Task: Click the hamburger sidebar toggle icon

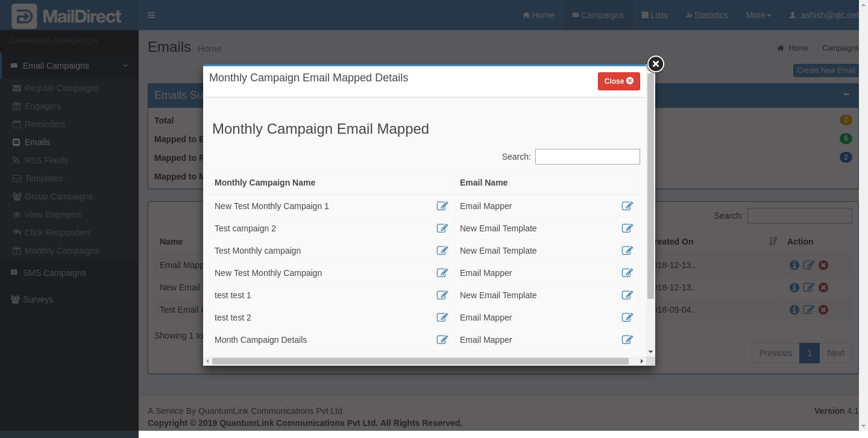Action: tap(151, 15)
